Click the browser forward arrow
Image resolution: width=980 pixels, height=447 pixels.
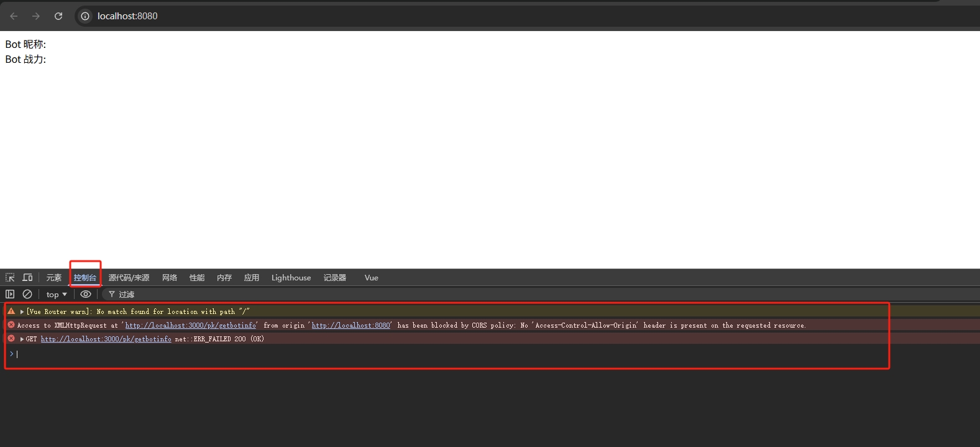coord(36,16)
